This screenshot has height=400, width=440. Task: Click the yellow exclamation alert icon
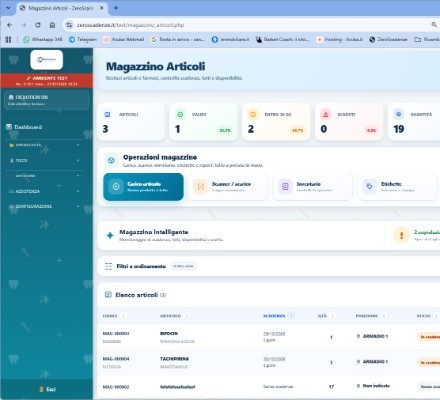click(401, 235)
